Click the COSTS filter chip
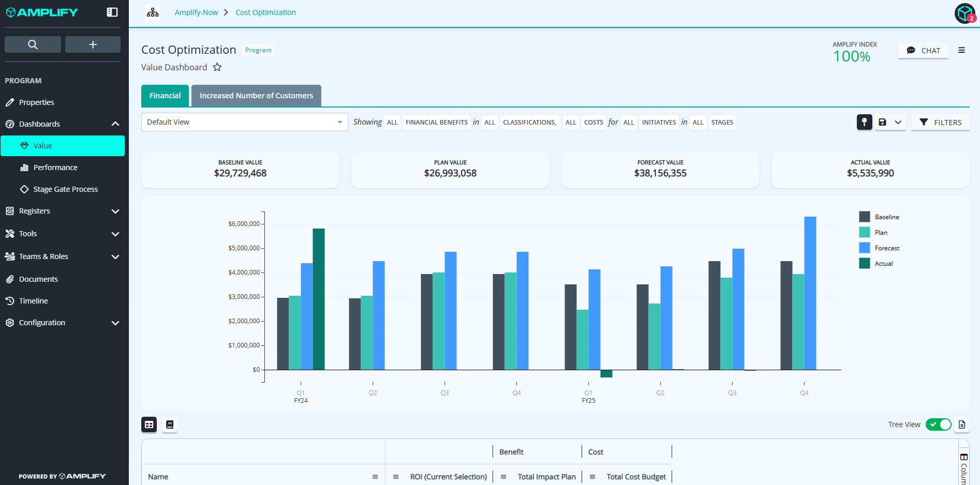The width and height of the screenshot is (980, 485). [x=593, y=122]
